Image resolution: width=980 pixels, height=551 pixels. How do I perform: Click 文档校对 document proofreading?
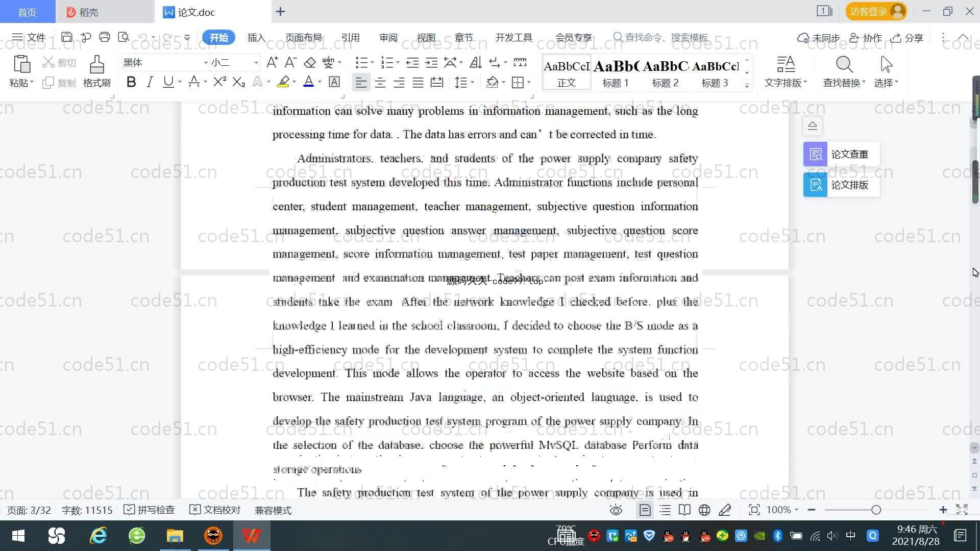click(x=215, y=510)
